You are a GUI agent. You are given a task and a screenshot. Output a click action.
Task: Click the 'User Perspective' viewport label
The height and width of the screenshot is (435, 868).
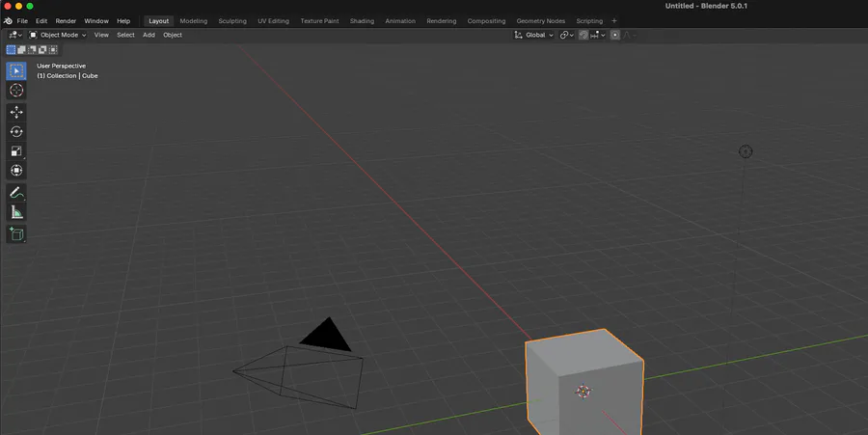[61, 66]
